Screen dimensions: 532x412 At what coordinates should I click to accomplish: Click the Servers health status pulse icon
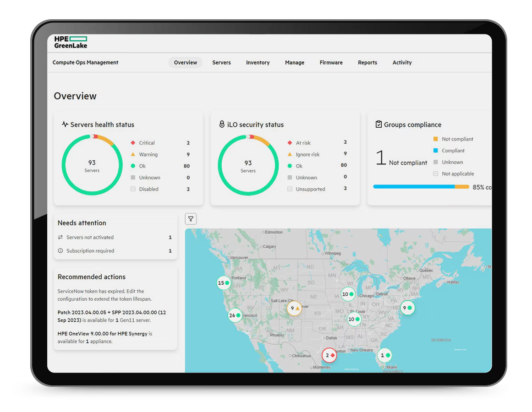[x=65, y=125]
